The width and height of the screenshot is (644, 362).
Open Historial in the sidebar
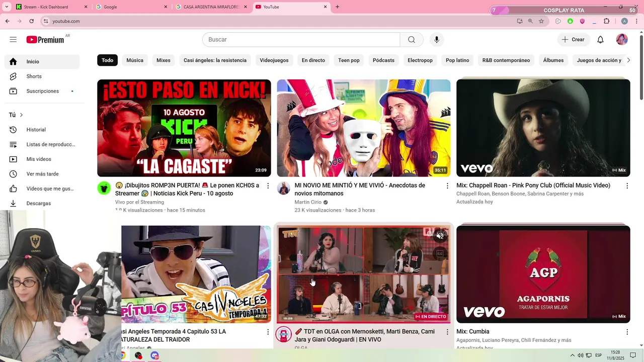click(42, 130)
